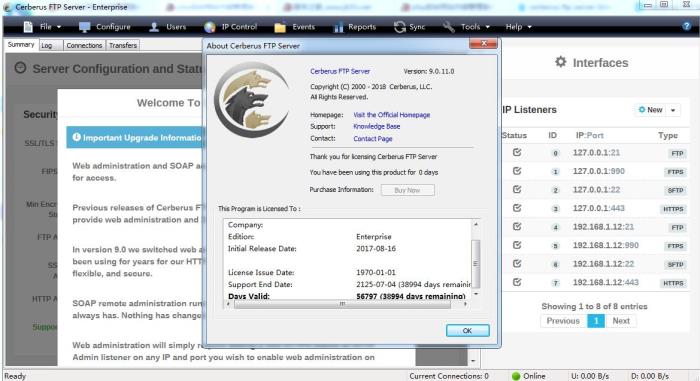Click the FTP type badge for 127.0.0.1:21
700x381 pixels.
(x=677, y=153)
